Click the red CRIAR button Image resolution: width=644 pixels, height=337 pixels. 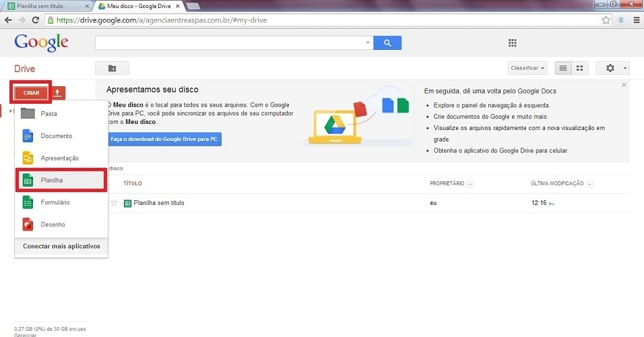click(31, 93)
